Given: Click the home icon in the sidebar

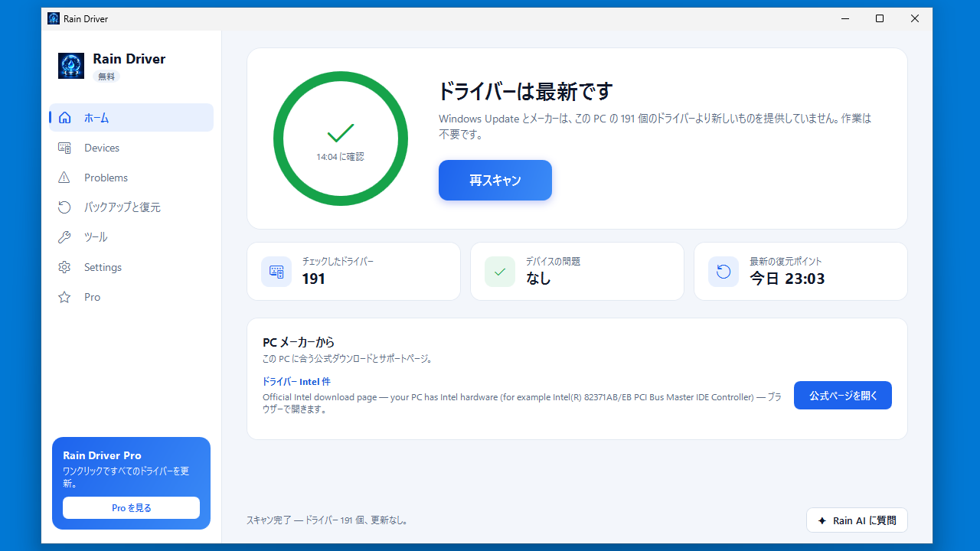Looking at the screenshot, I should pos(64,118).
